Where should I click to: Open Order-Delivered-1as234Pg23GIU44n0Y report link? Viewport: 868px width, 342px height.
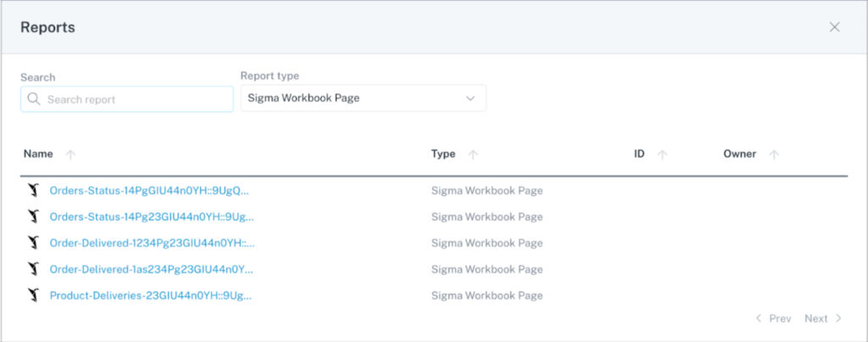151,270
